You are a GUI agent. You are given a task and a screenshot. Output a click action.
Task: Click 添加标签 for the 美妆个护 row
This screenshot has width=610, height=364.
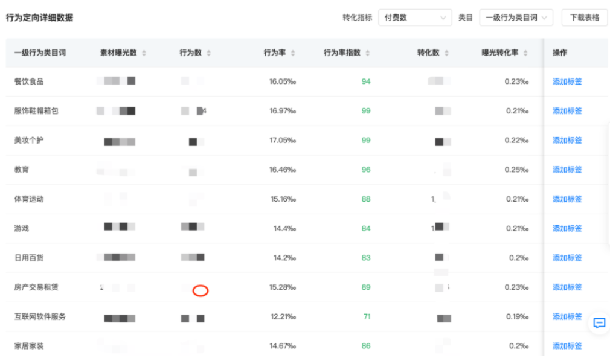point(566,140)
